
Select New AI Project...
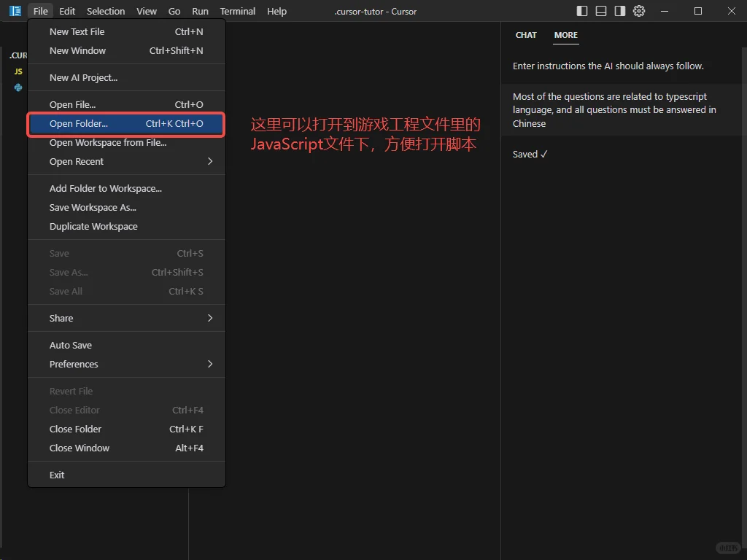click(x=126, y=77)
